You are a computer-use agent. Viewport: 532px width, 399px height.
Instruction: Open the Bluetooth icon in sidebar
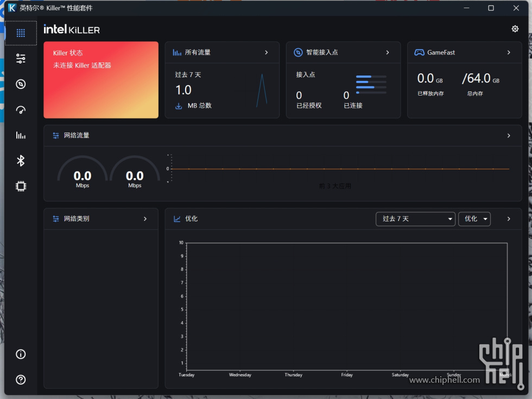(x=21, y=161)
